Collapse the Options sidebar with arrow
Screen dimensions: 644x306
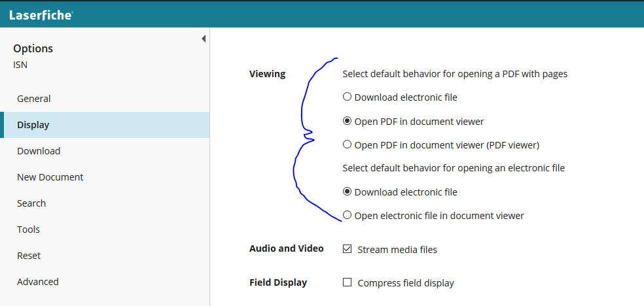pos(204,39)
